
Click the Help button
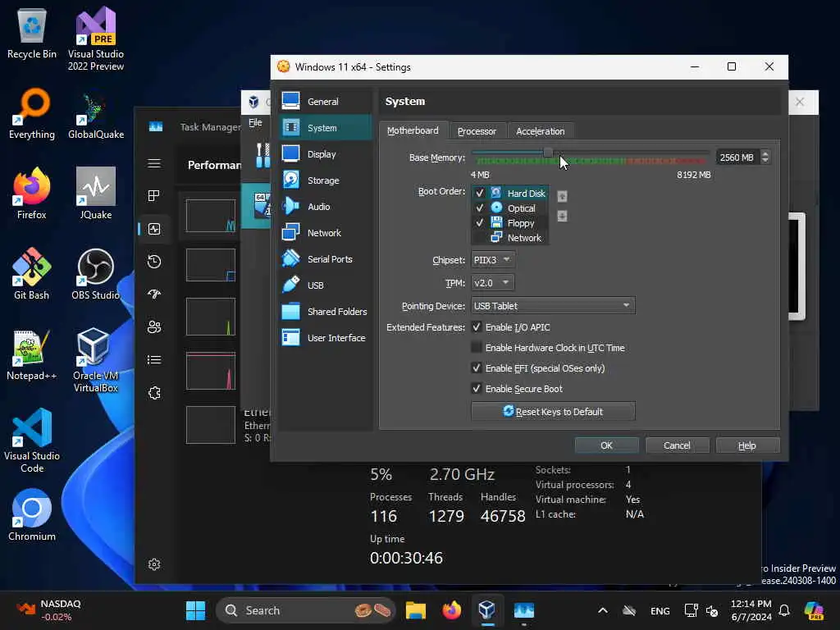coord(747,445)
